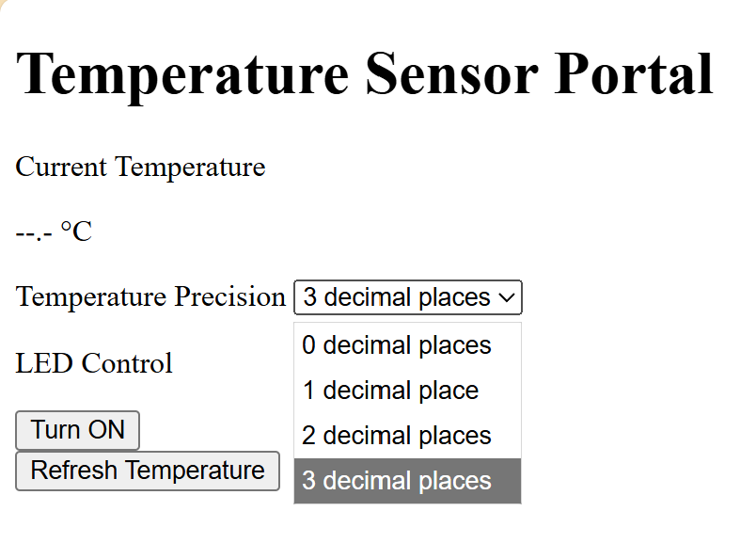Viewport: 756px width, 559px height.
Task: Click blank page area below Refresh Temperature
Action: pyautogui.click(x=141, y=527)
